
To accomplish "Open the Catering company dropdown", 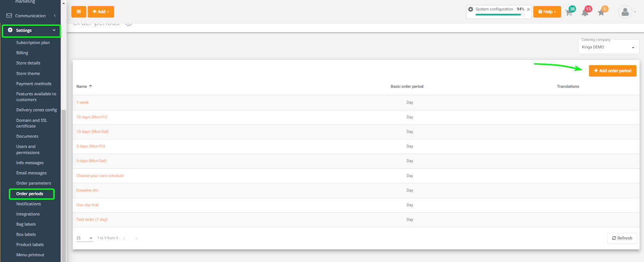I will (608, 47).
